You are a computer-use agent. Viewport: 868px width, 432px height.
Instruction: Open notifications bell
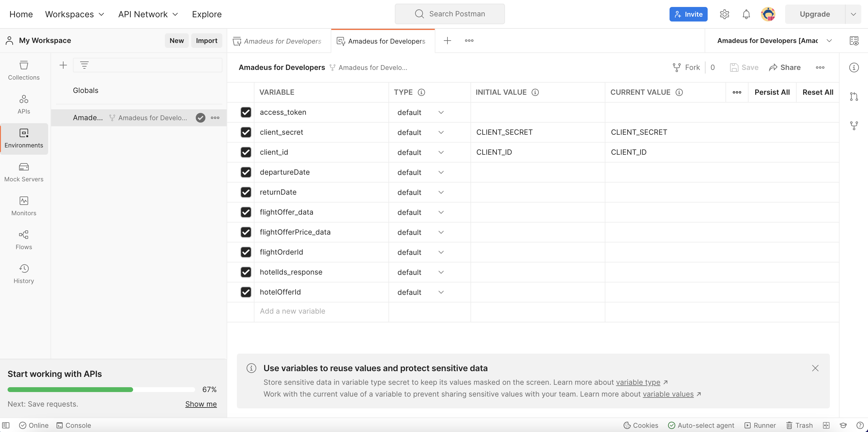746,14
